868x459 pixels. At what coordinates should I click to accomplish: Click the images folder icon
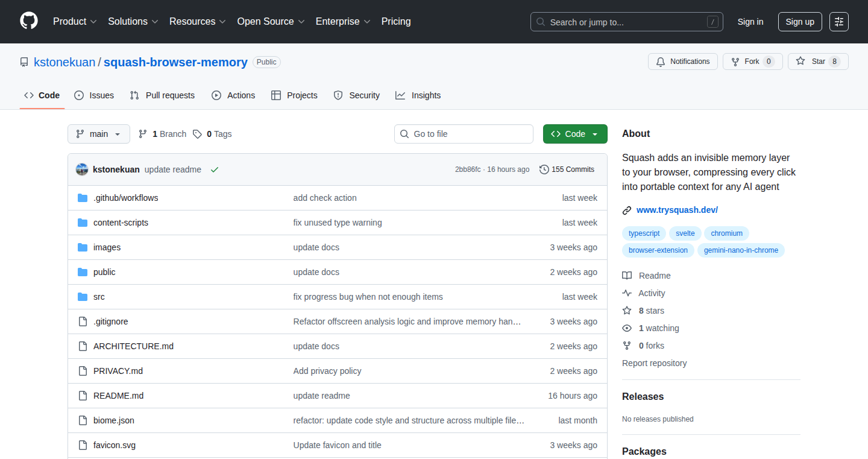click(x=83, y=247)
